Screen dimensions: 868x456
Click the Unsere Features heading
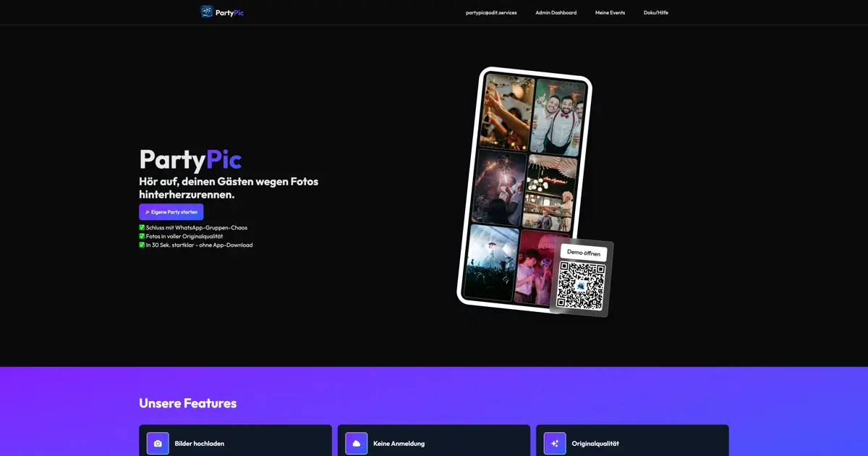187,403
